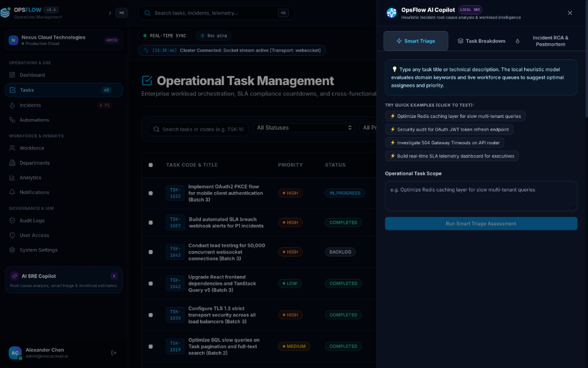Image resolution: width=588 pixels, height=368 pixels.
Task: Click the REAL-TIME SYNC status badge
Action: point(165,36)
